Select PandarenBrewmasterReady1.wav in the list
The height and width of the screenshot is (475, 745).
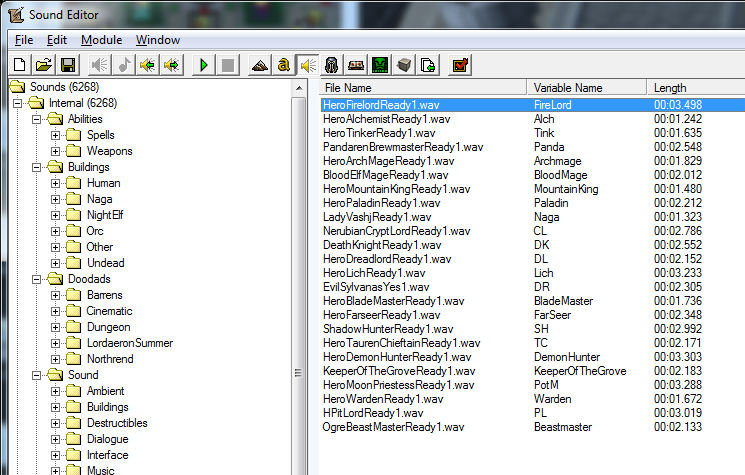pyautogui.click(x=403, y=147)
